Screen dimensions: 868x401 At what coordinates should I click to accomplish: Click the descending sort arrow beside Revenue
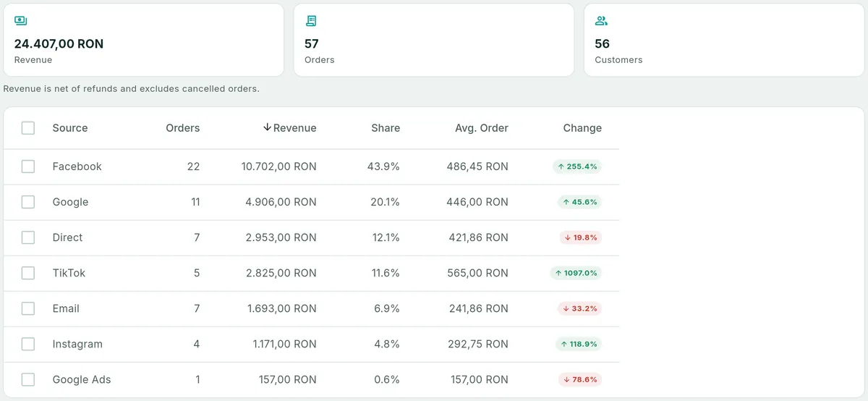click(x=267, y=127)
